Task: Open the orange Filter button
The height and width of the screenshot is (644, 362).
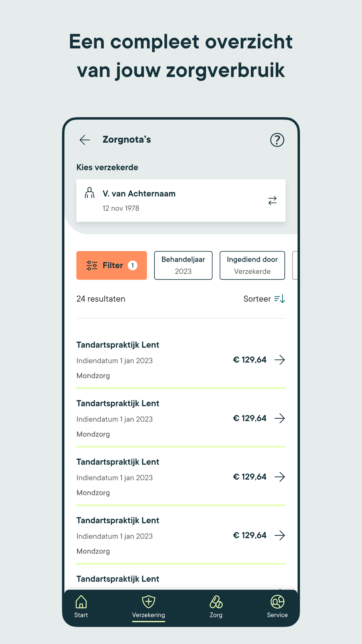Action: pos(112,265)
